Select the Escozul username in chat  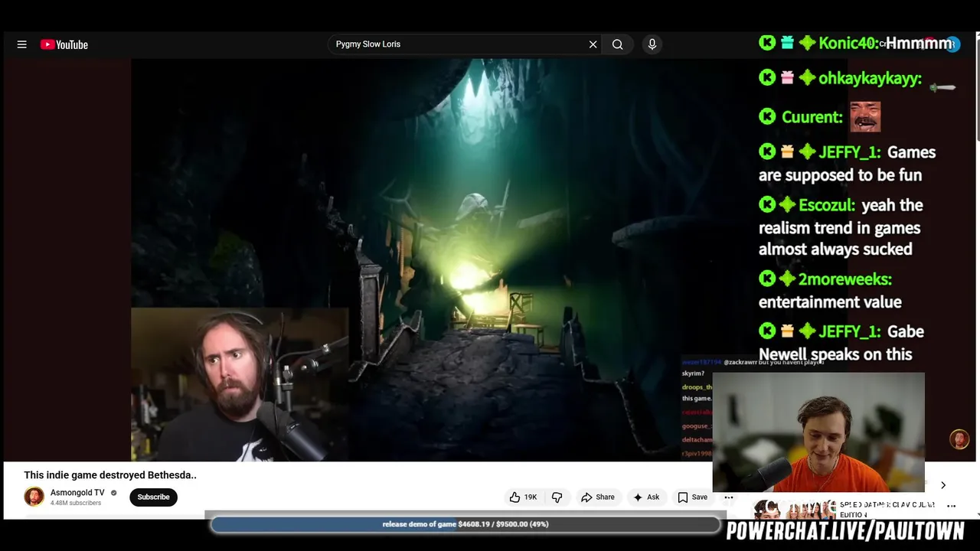click(827, 205)
